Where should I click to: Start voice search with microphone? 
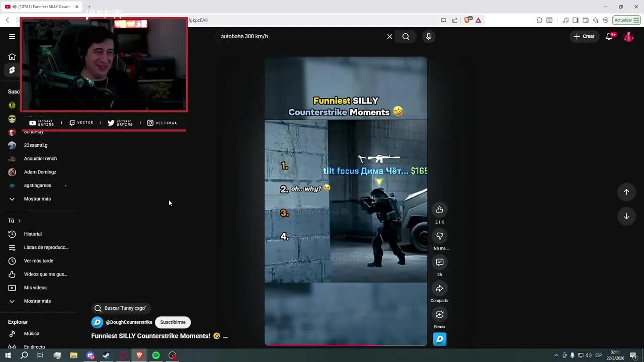429,36
